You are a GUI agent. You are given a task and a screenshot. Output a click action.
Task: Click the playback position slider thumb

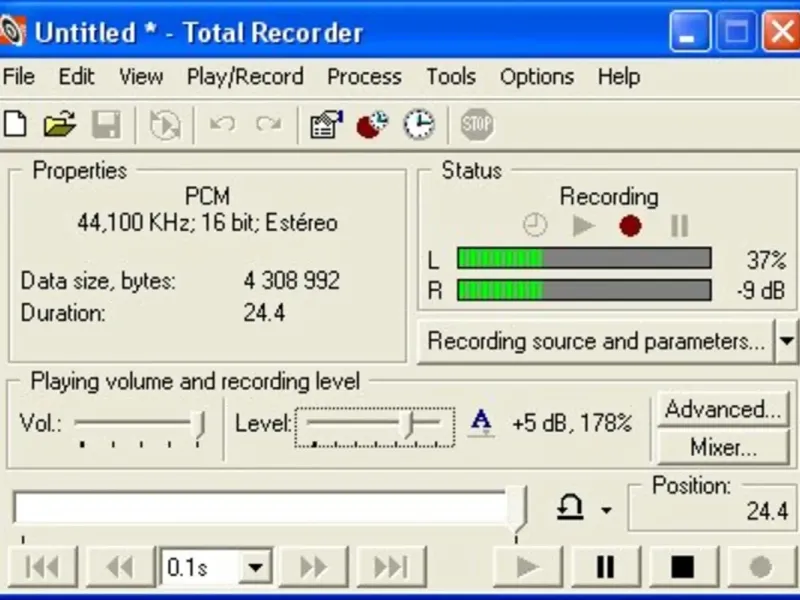point(516,509)
